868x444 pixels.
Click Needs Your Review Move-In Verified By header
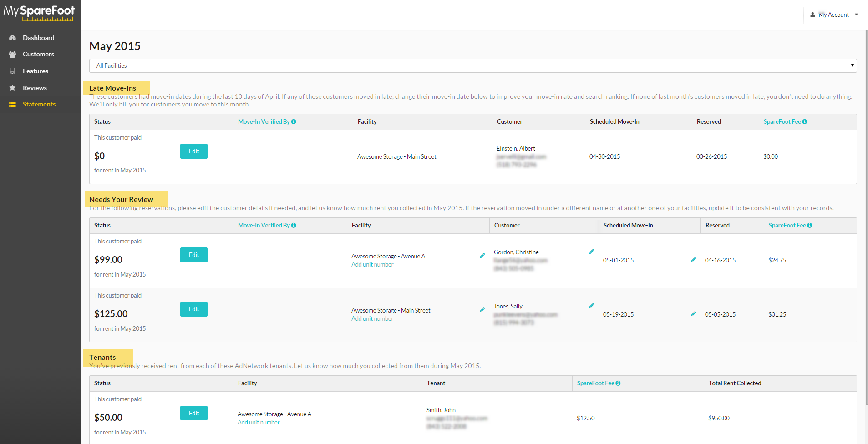coord(264,225)
